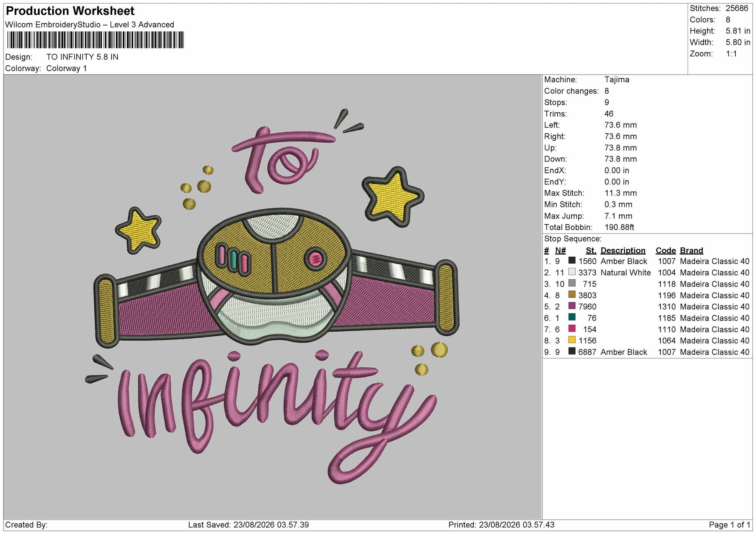Click the embroidery design preview image
The width and height of the screenshot is (756, 534).
point(273,297)
